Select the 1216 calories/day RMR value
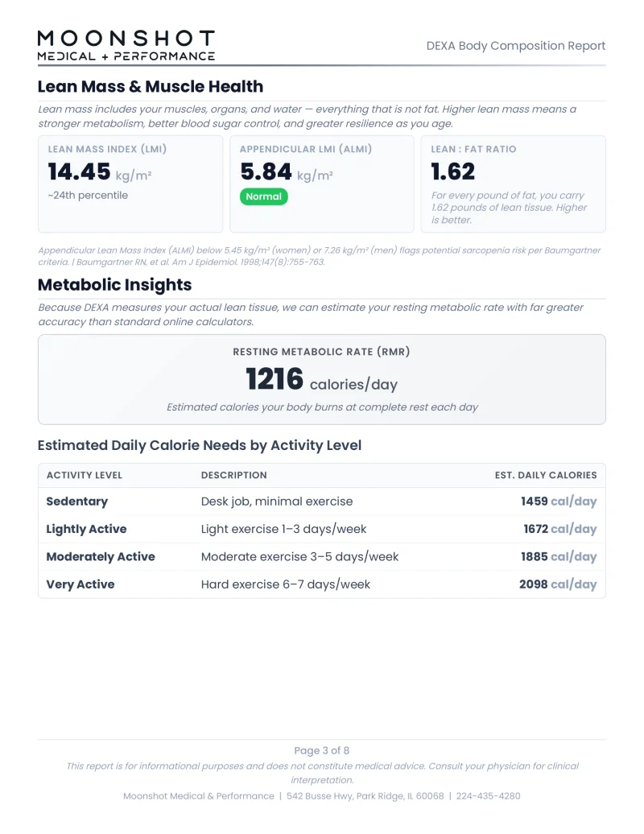The height and width of the screenshot is (834, 644). point(321,380)
